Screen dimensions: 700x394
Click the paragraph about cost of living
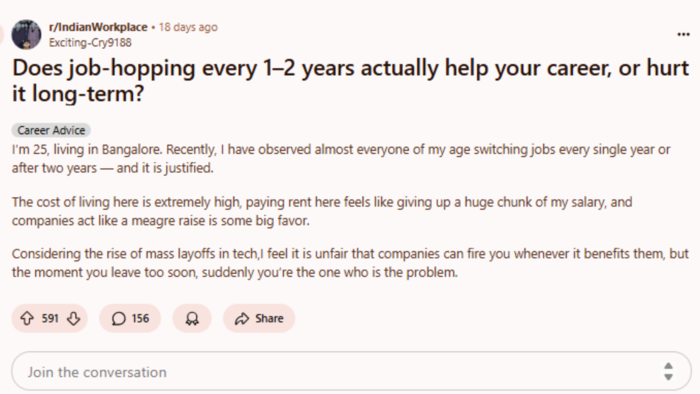click(322, 211)
